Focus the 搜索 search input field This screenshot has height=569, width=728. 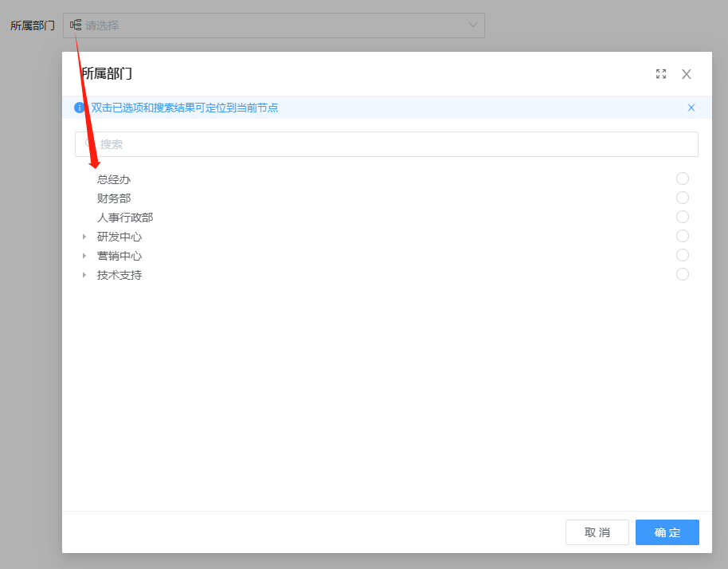pos(390,144)
